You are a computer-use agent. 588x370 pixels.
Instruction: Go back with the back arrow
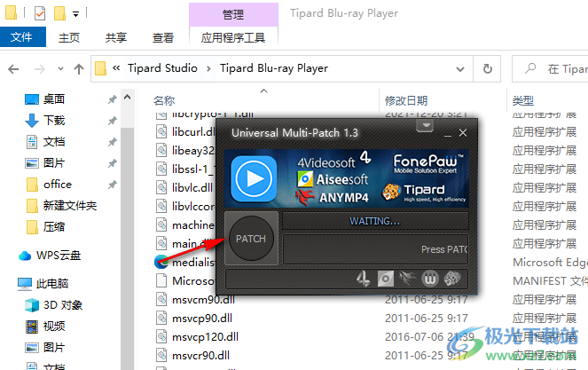click(13, 69)
